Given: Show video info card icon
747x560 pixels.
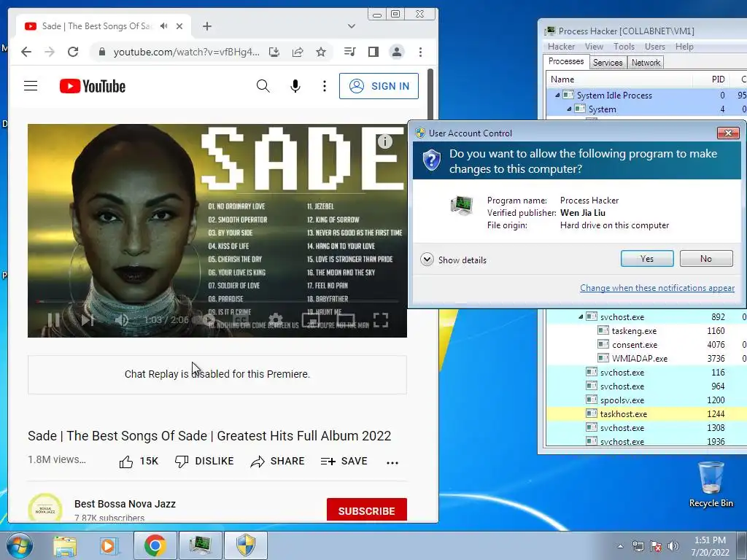Looking at the screenshot, I should click(385, 141).
